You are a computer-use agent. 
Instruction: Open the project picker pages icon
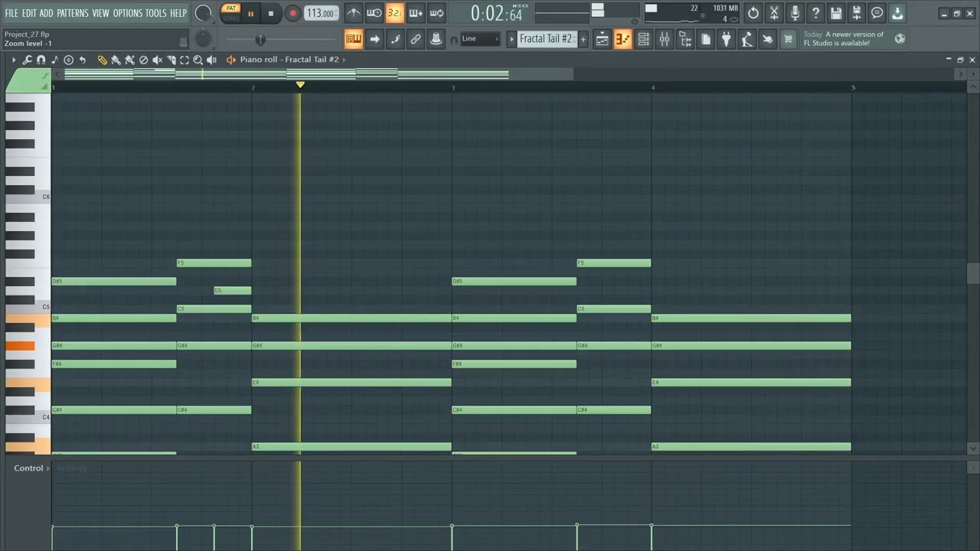point(706,39)
